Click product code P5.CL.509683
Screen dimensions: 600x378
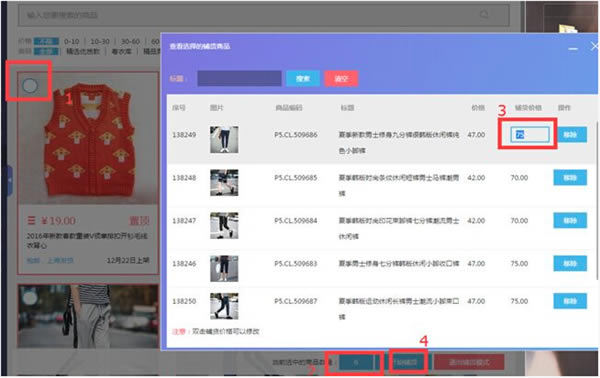tap(295, 263)
